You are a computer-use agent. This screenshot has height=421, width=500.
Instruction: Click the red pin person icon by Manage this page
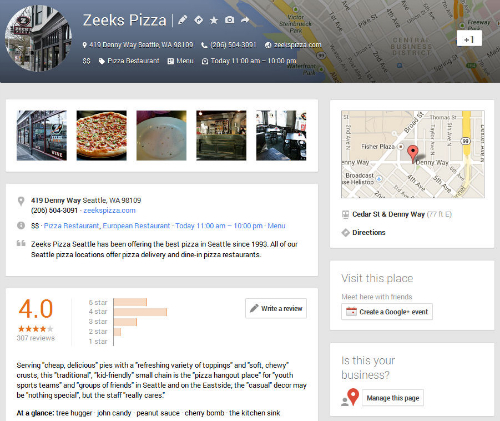point(350,397)
